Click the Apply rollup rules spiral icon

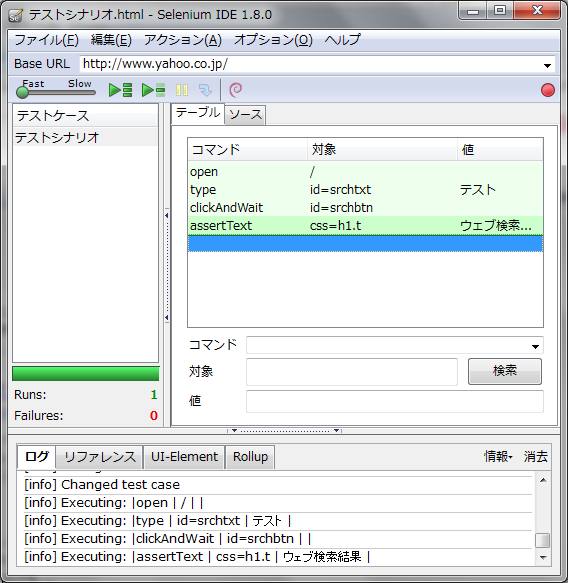point(236,90)
